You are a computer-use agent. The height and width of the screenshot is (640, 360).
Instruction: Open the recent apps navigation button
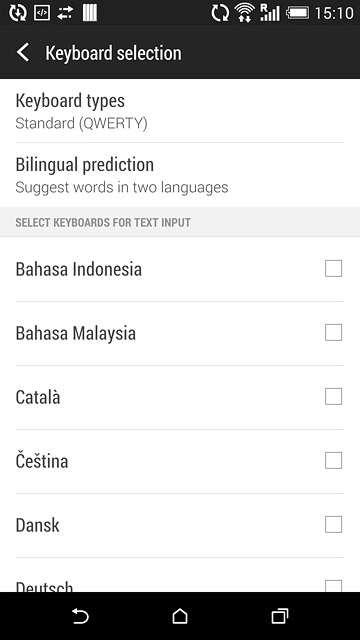280,616
